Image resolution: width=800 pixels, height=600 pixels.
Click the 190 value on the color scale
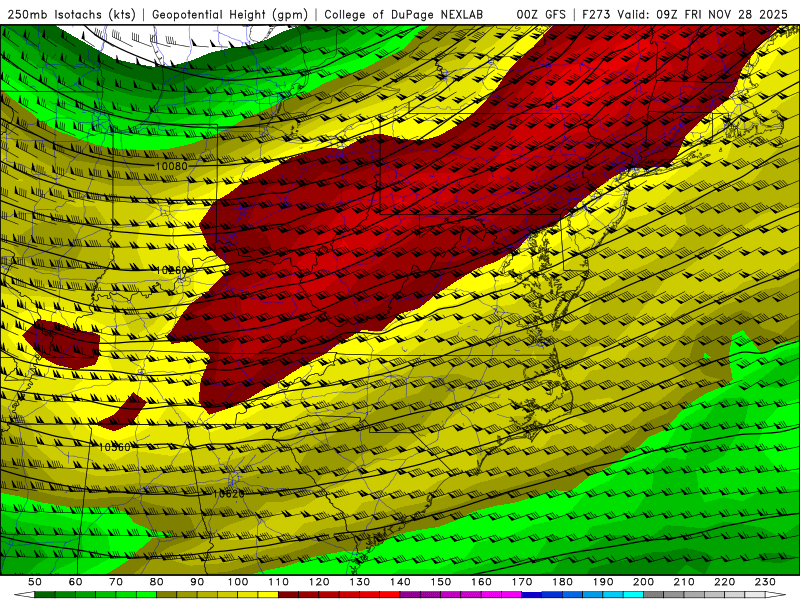603,582
